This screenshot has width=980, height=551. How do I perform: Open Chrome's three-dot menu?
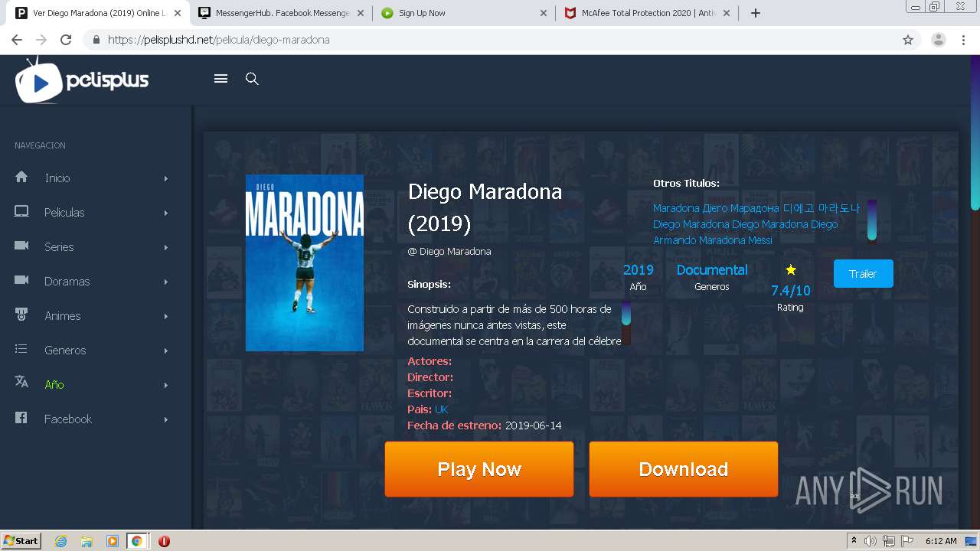tap(963, 40)
